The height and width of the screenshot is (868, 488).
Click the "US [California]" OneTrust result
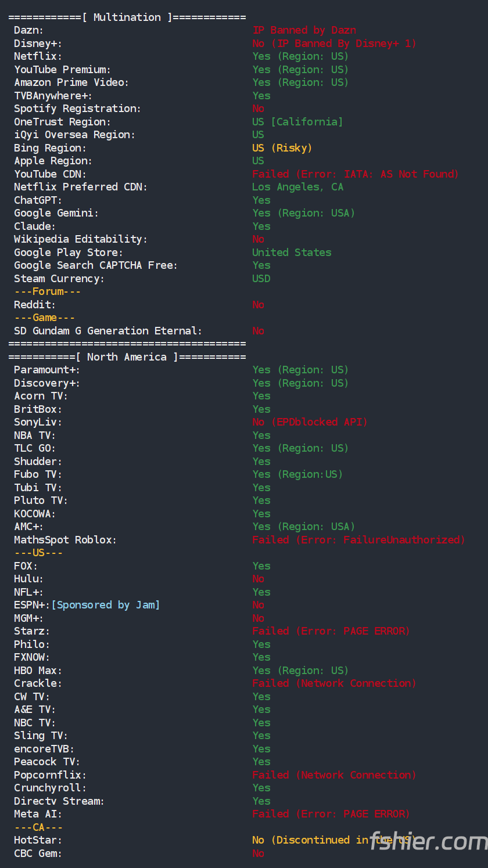pos(297,122)
